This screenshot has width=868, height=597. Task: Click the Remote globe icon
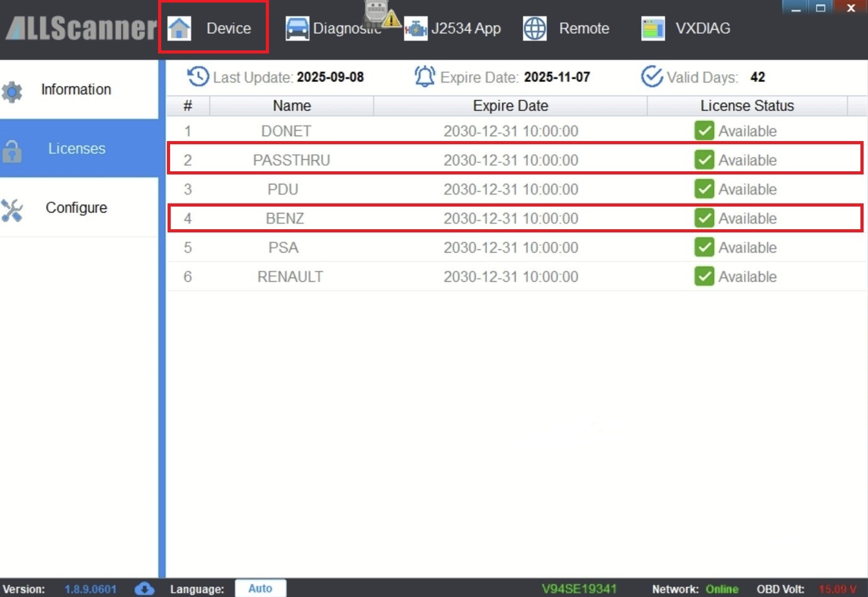[535, 28]
